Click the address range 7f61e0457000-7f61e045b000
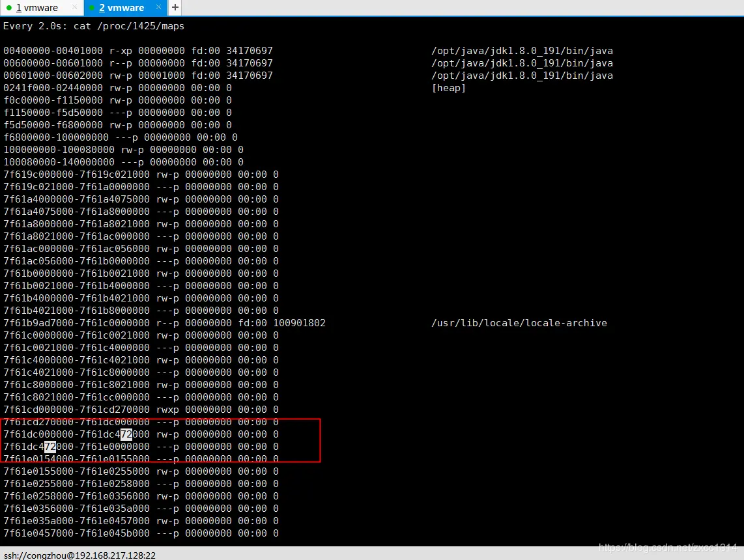Viewport: 744px width, 560px height. [76, 533]
